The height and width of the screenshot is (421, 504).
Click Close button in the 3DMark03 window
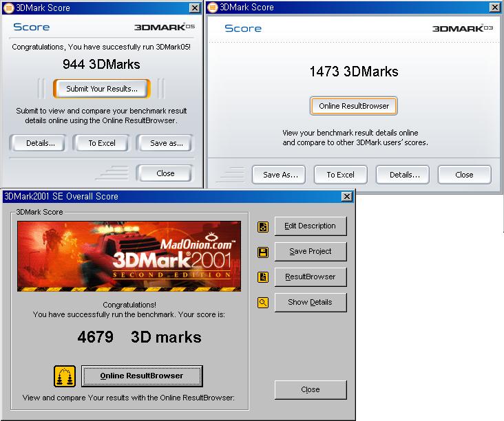[465, 175]
